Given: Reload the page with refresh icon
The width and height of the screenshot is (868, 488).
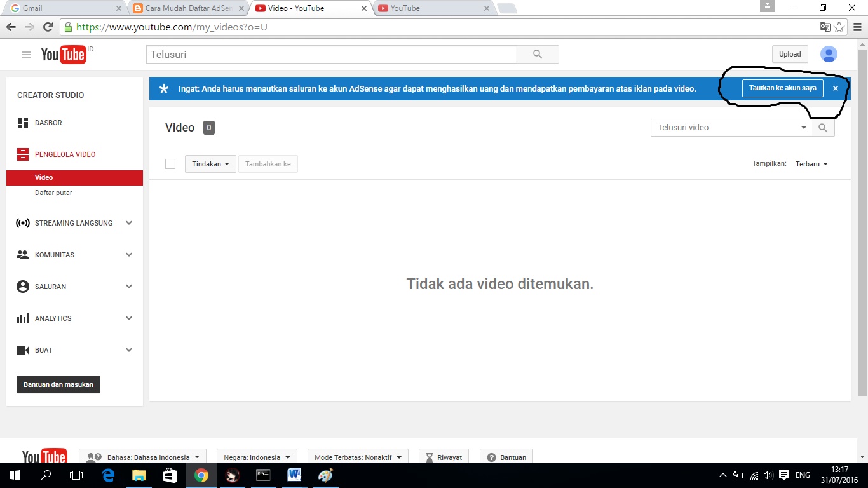Looking at the screenshot, I should click(48, 27).
